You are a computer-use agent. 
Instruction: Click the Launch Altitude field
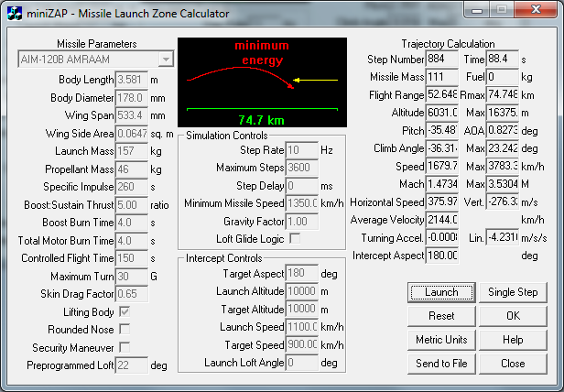pos(302,291)
